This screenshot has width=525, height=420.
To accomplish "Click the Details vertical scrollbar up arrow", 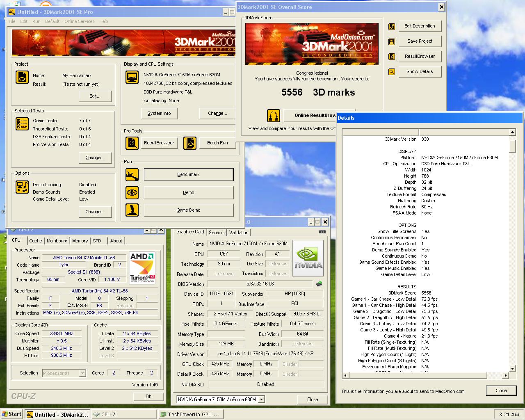I will (x=512, y=132).
